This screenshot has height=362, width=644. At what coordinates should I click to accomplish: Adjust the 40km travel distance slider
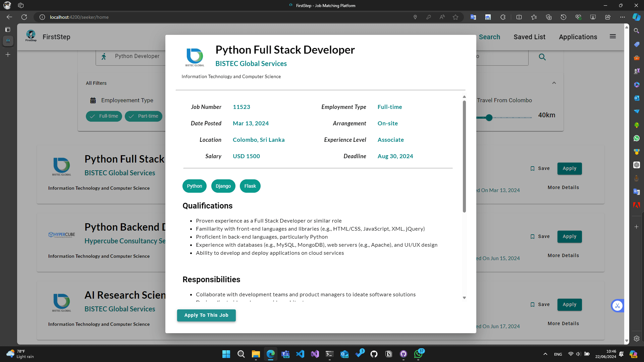(489, 118)
